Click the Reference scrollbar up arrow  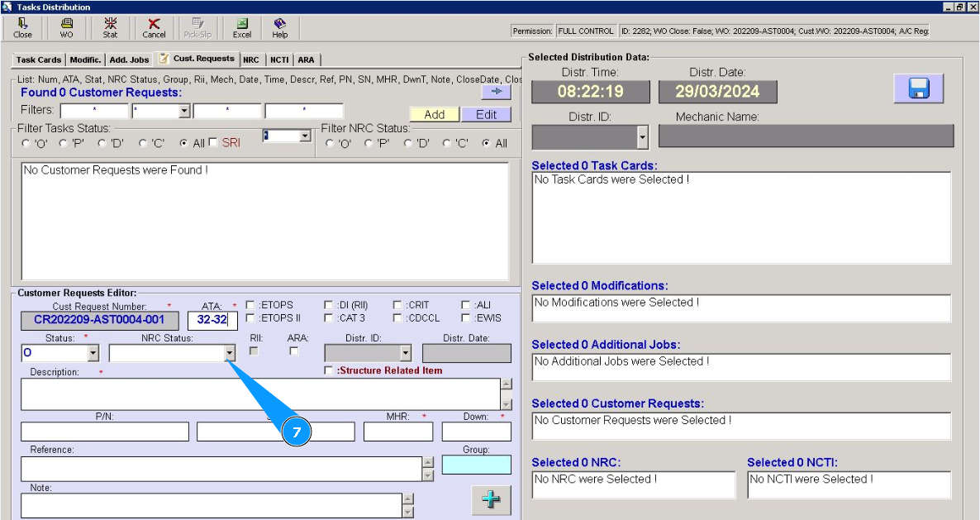click(x=428, y=462)
